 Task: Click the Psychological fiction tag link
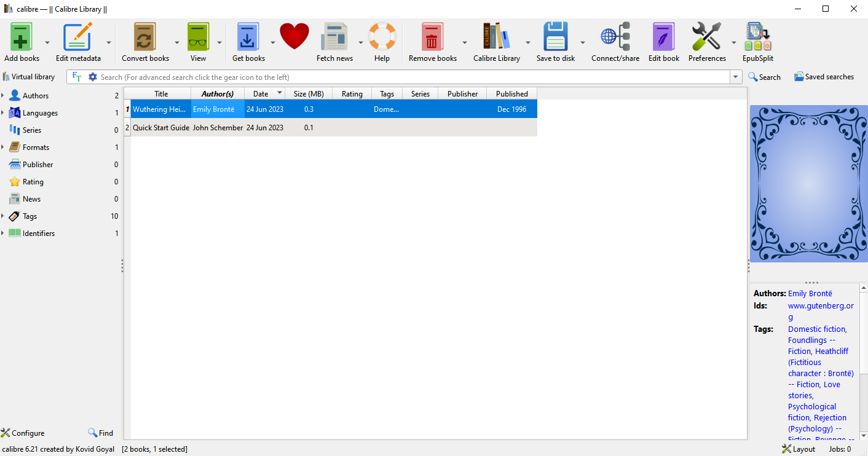[812, 412]
